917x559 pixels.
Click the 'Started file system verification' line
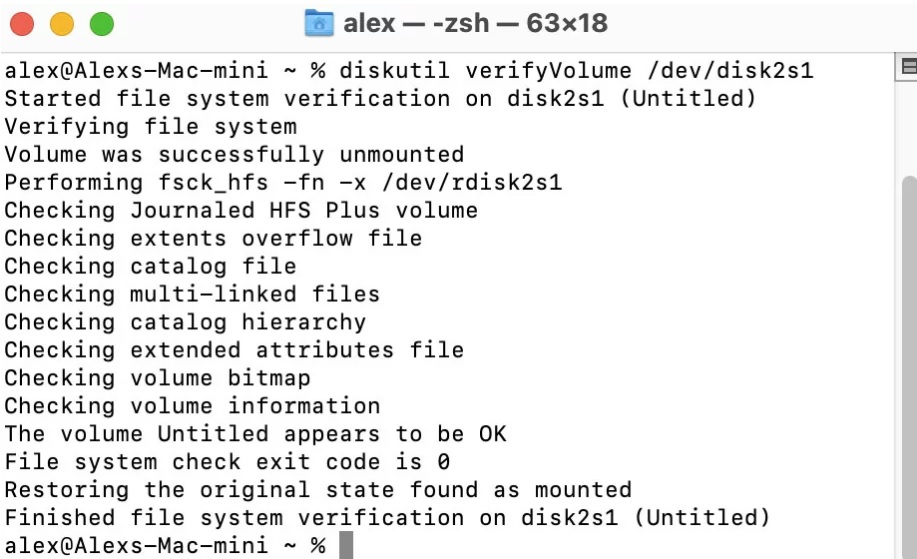(380, 99)
